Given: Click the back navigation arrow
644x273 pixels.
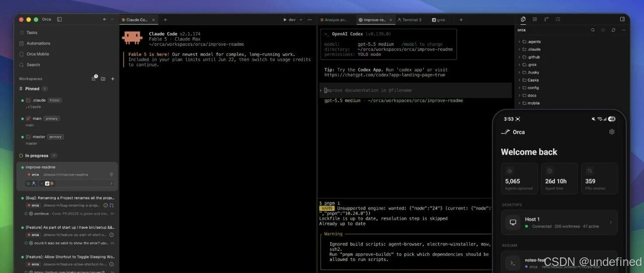Looking at the screenshot, I should 105,19.
